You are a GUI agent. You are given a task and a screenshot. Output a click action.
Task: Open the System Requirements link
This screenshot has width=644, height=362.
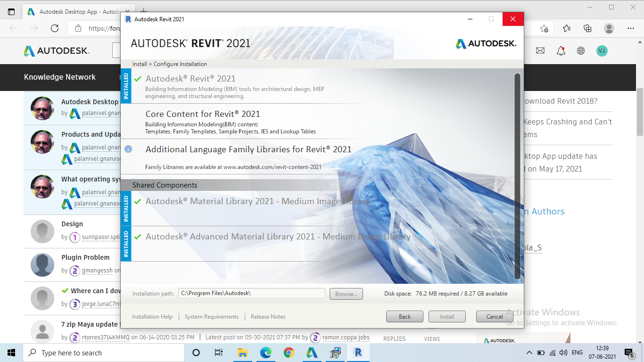click(x=212, y=317)
